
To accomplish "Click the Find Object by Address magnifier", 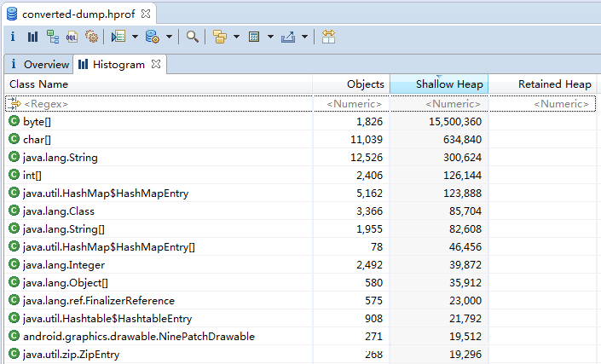I will point(193,37).
